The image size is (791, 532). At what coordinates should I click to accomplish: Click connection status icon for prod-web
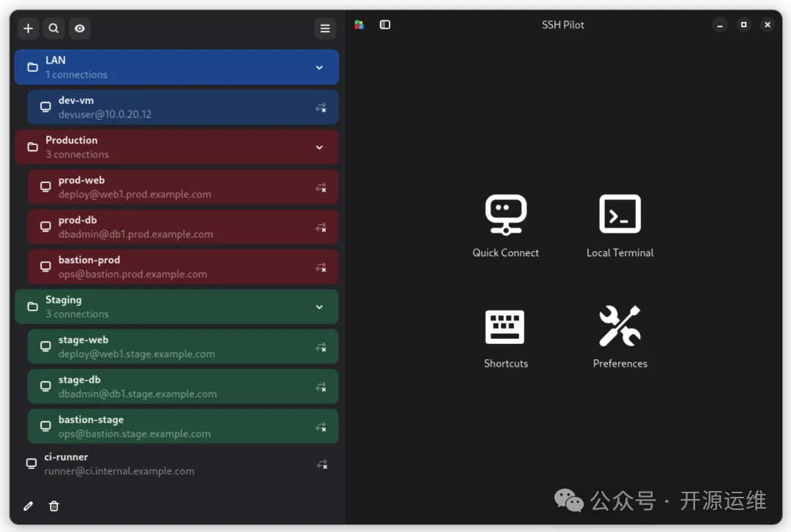tap(321, 187)
